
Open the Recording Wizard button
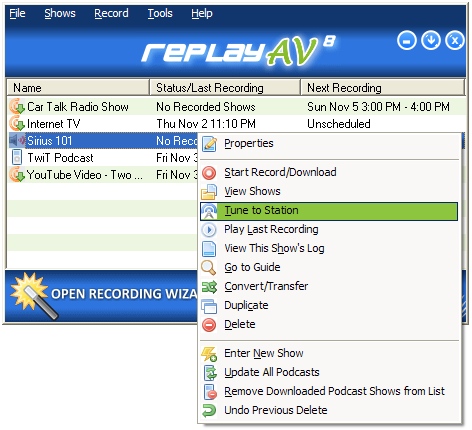pos(102,296)
